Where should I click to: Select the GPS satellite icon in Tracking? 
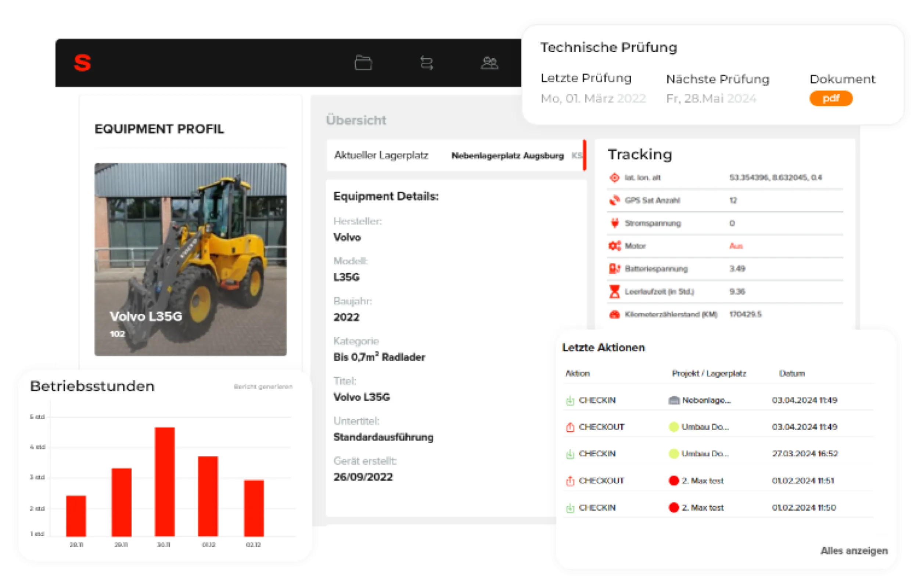[615, 200]
